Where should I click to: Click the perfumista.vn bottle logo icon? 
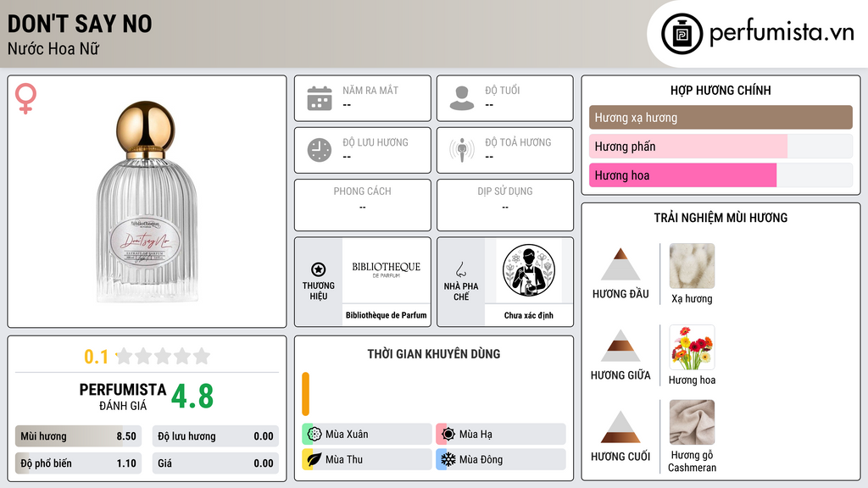coord(682,34)
